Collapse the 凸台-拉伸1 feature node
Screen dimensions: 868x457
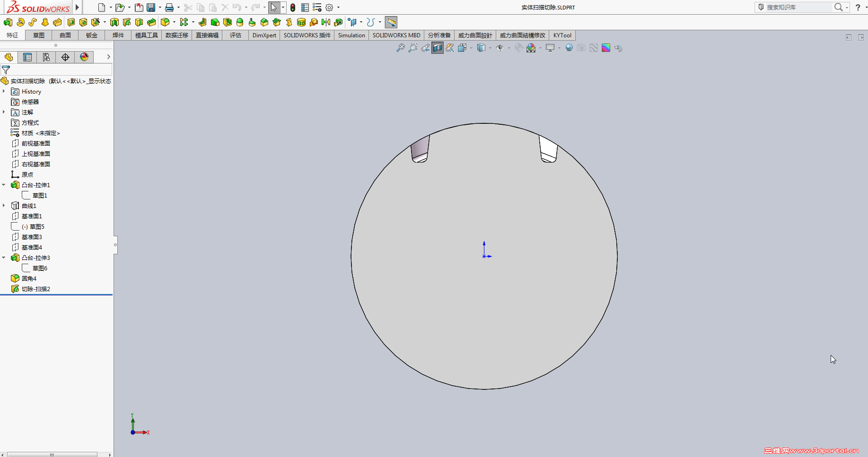[x=4, y=185]
